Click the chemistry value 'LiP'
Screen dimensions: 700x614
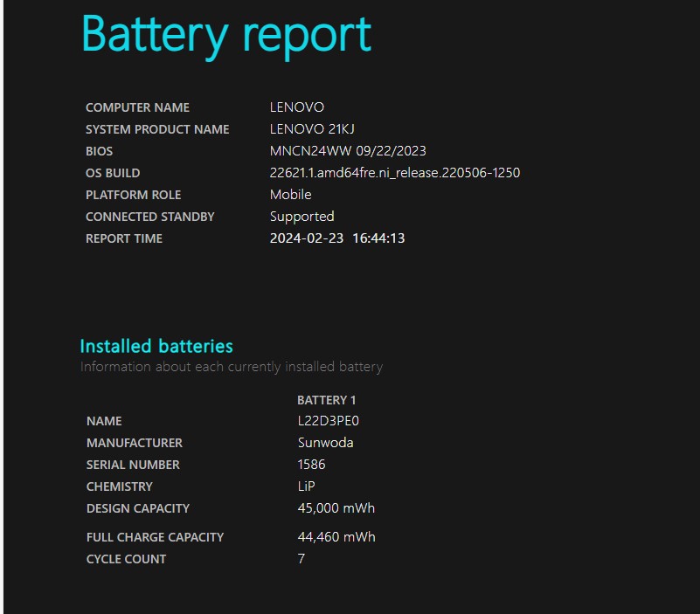tap(306, 486)
